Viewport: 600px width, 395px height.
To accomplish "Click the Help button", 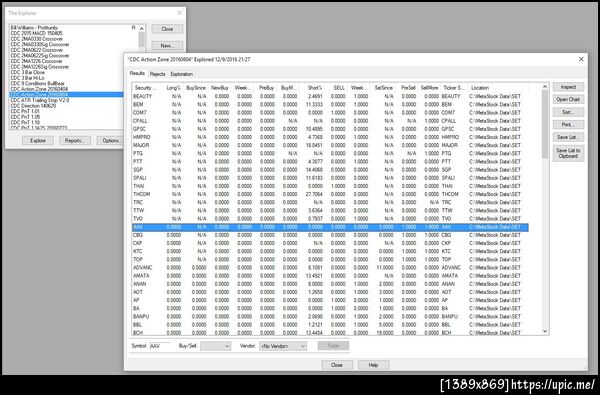I will pyautogui.click(x=373, y=365).
